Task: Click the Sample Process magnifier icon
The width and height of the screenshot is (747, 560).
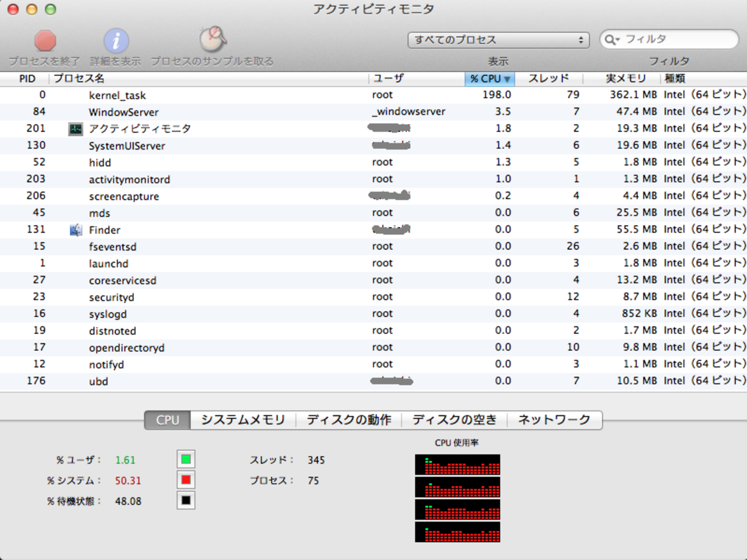Action: pyautogui.click(x=213, y=39)
